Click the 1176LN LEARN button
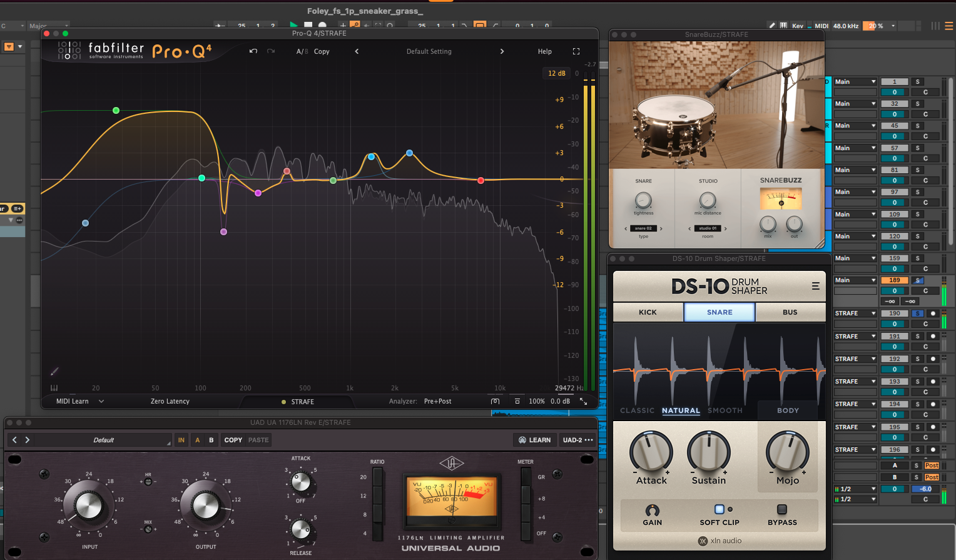This screenshot has width=956, height=560. pyautogui.click(x=535, y=440)
